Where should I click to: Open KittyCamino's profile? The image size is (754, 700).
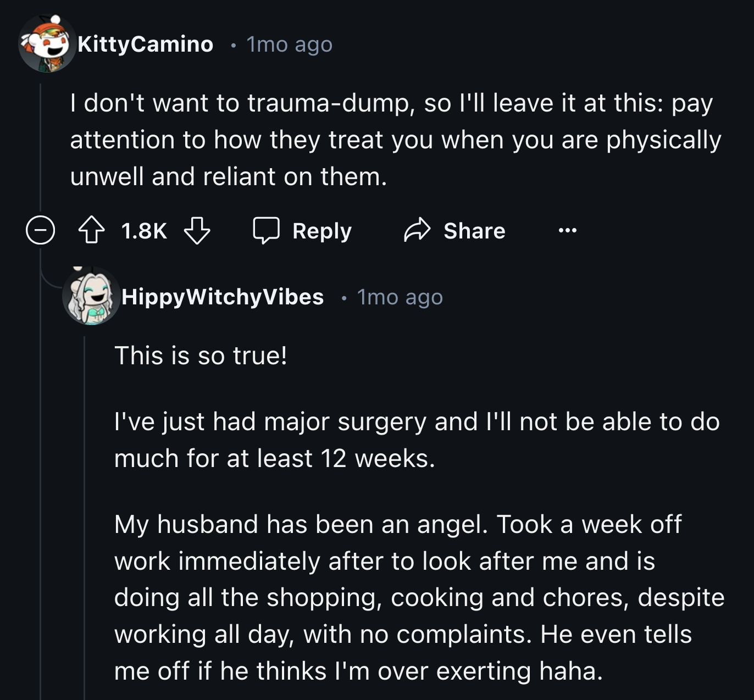coord(145,44)
